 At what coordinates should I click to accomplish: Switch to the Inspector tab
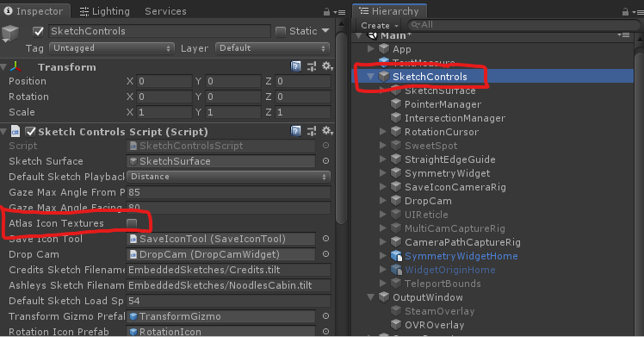point(34,11)
